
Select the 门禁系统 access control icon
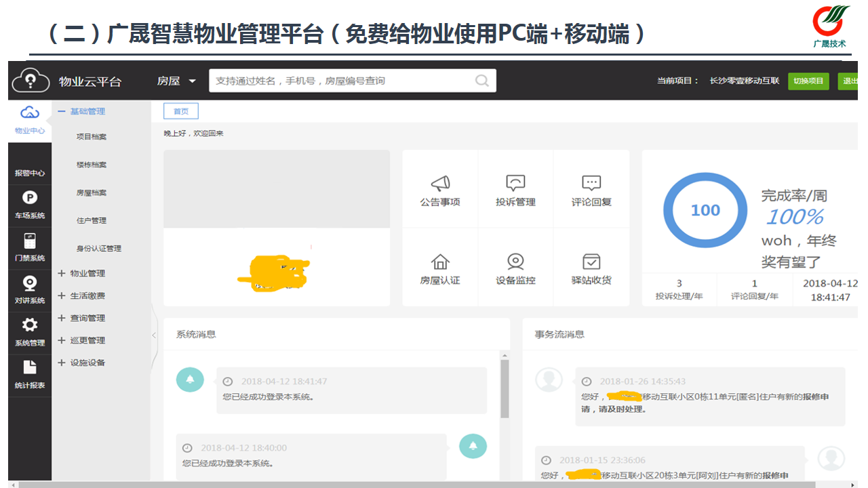[30, 241]
